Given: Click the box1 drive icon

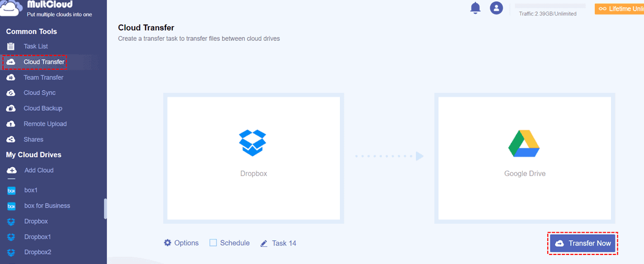Looking at the screenshot, I should click(x=12, y=190).
